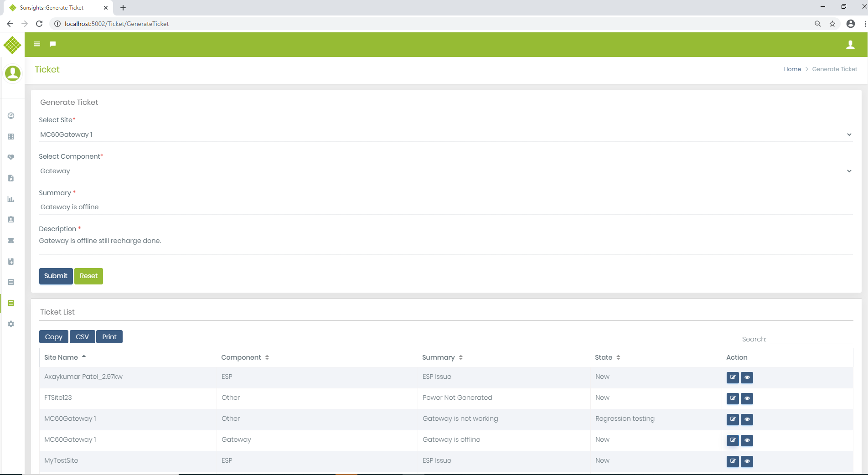The image size is (868, 475).
Task: Sort ticket list by State column
Action: pyautogui.click(x=607, y=357)
